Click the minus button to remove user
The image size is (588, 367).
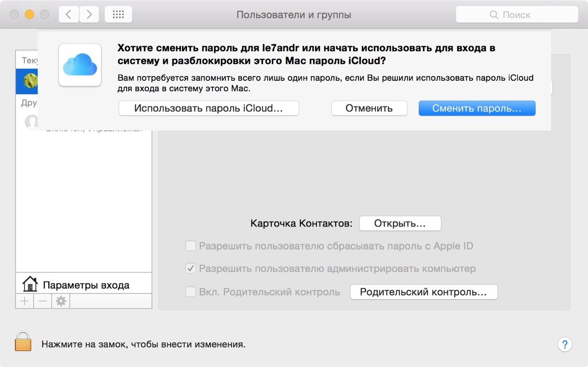pyautogui.click(x=43, y=301)
